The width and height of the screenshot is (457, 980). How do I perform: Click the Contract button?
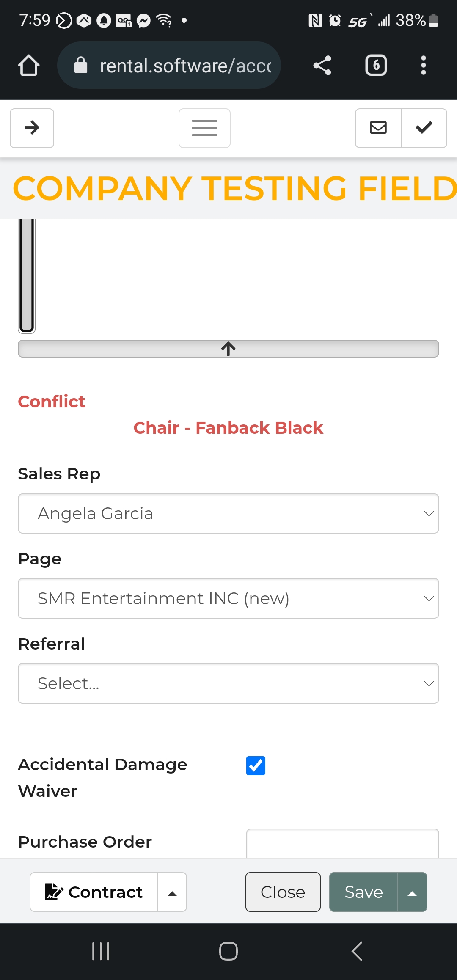pos(94,892)
